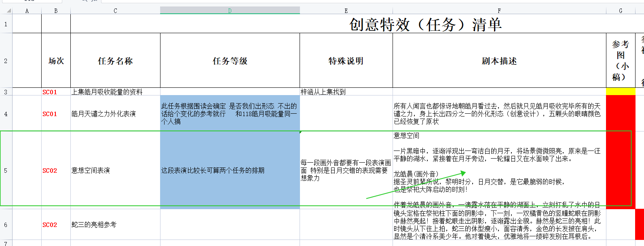The height and width of the screenshot is (246, 644).
Task: Select the 任务名称 header cell
Action: [115, 61]
